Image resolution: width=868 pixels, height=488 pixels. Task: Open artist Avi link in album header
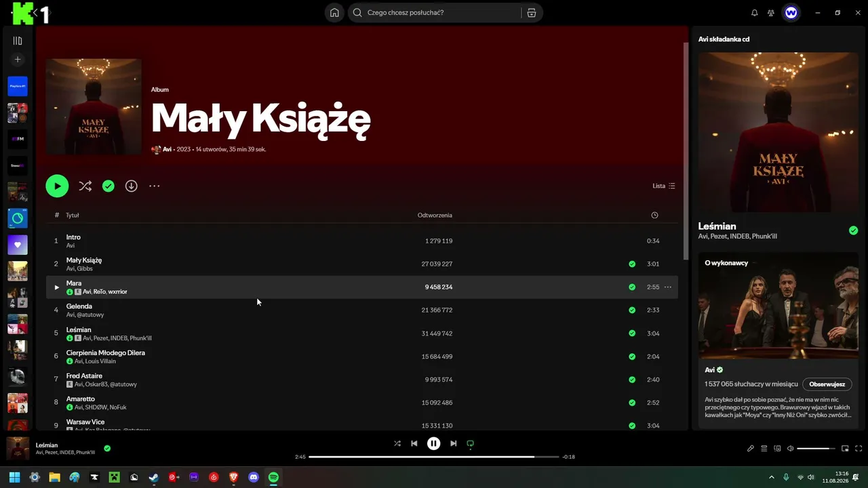pos(167,149)
